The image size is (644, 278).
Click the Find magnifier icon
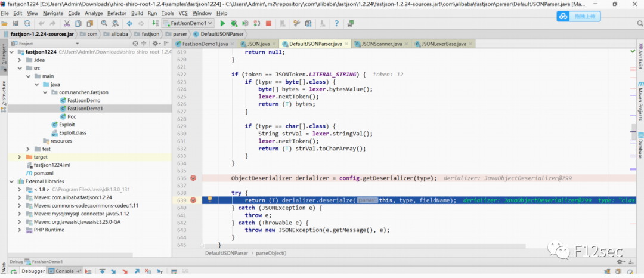point(104,23)
